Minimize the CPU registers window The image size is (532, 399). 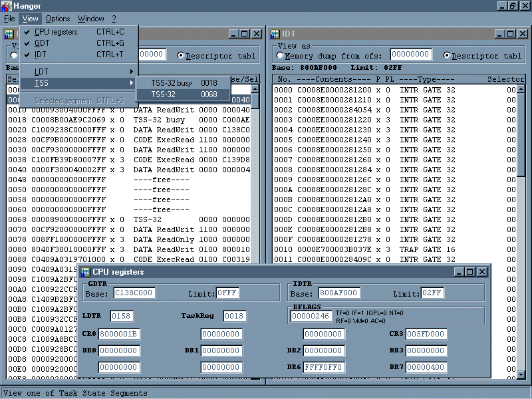point(459,272)
